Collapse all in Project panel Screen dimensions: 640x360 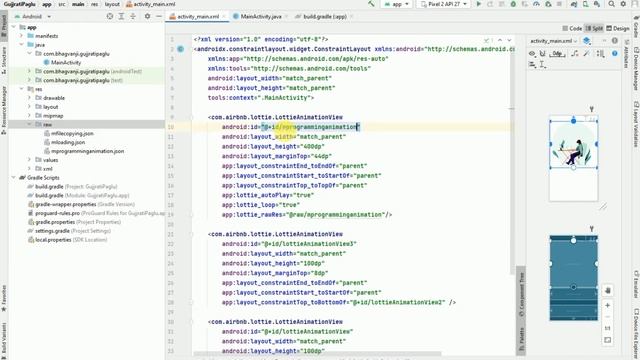[x=133, y=16]
